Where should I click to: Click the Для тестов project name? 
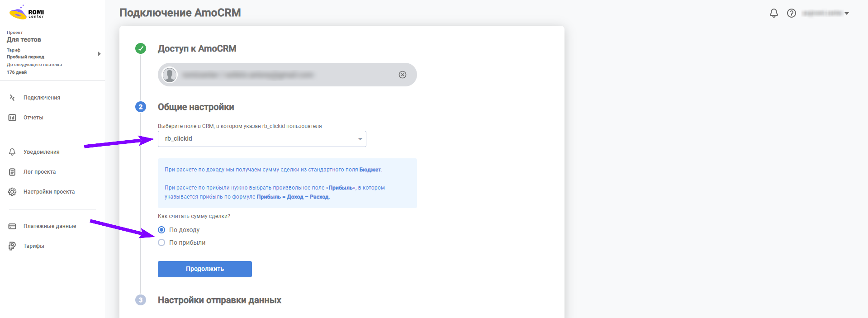24,40
